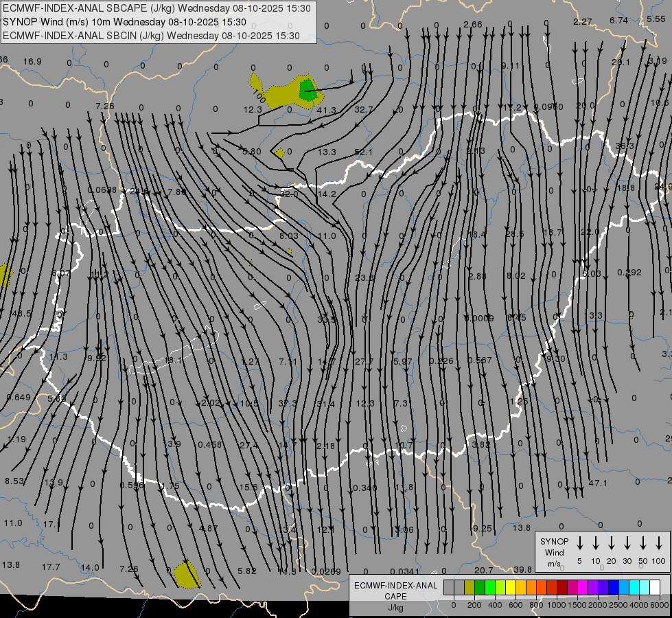This screenshot has width=672, height=618.
Task: Pick the cyan swatch left of 4000
Action: click(x=634, y=588)
